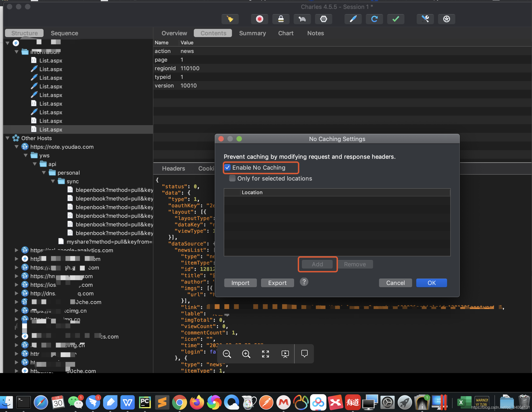Click the Import button in dialog
The height and width of the screenshot is (412, 532).
240,283
